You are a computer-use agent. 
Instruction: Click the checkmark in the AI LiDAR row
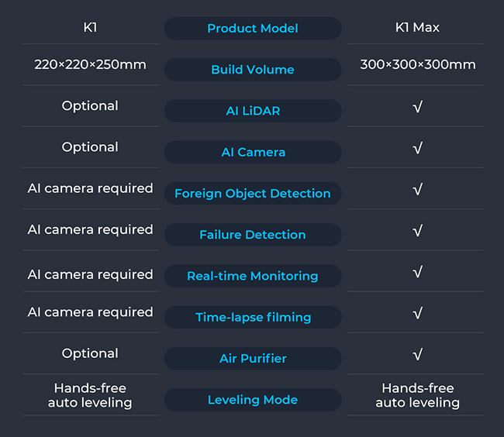(x=417, y=106)
